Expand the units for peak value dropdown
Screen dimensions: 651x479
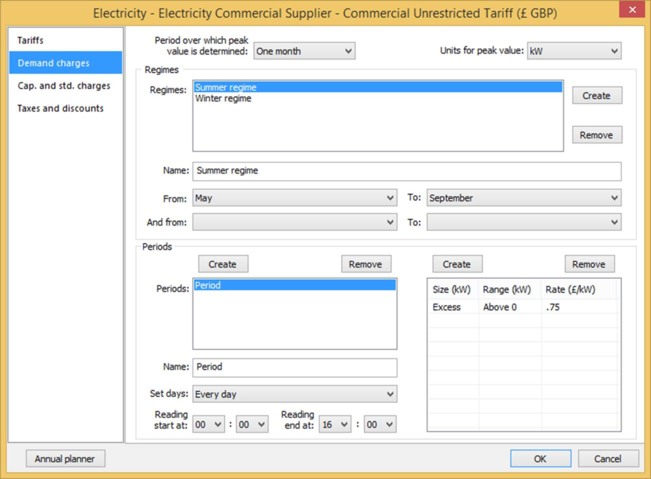pyautogui.click(x=573, y=51)
